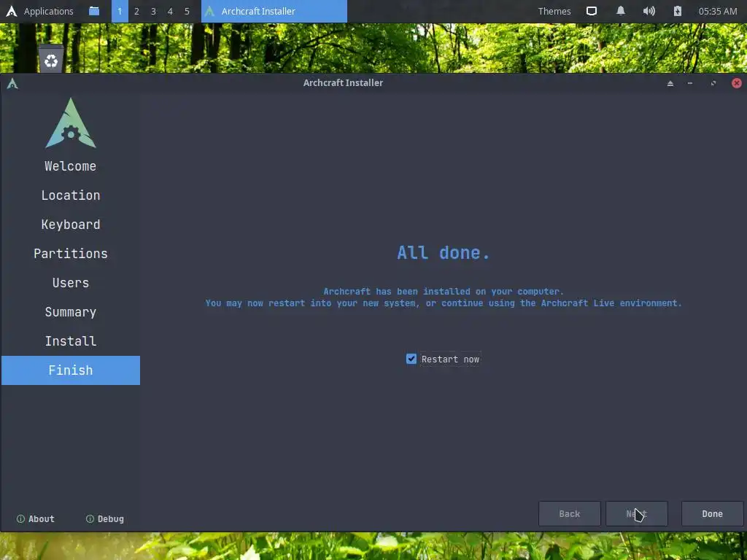Click the volume speaker icon

pyautogui.click(x=649, y=11)
